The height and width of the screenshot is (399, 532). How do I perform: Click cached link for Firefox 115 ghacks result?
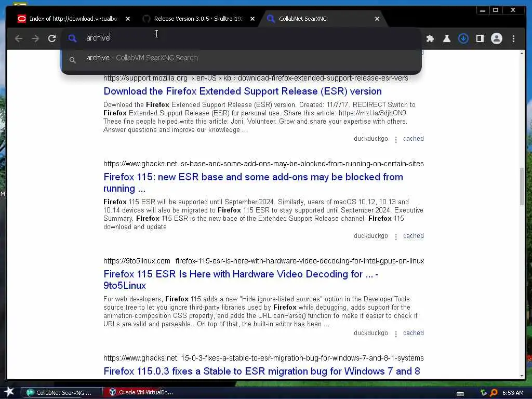click(413, 236)
